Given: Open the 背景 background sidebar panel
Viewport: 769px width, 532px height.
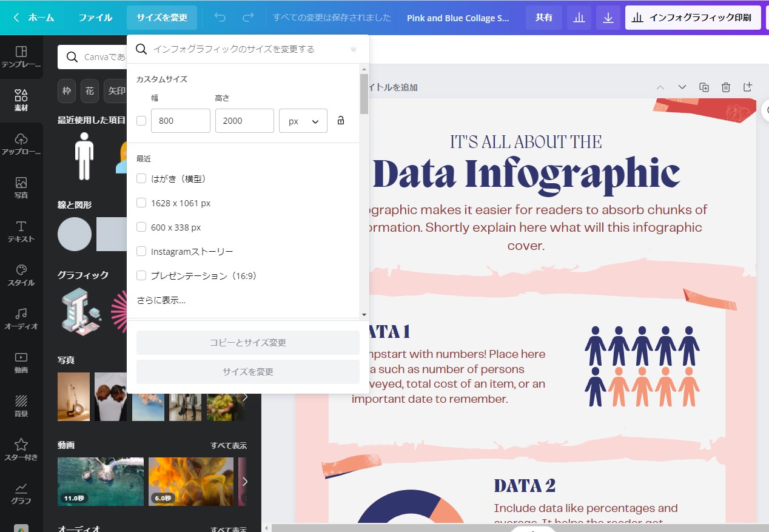Looking at the screenshot, I should pos(21,406).
